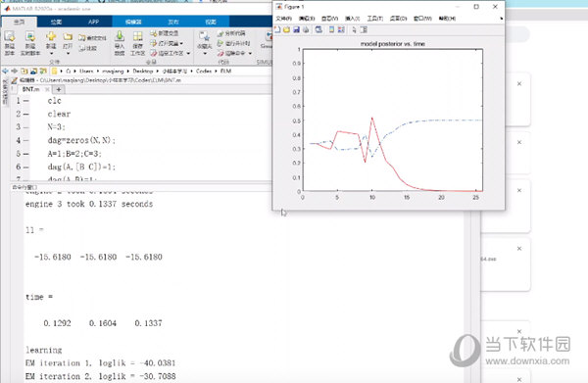Add a new editor tab with plus
Screen dimensions: 588x383
(x=59, y=89)
